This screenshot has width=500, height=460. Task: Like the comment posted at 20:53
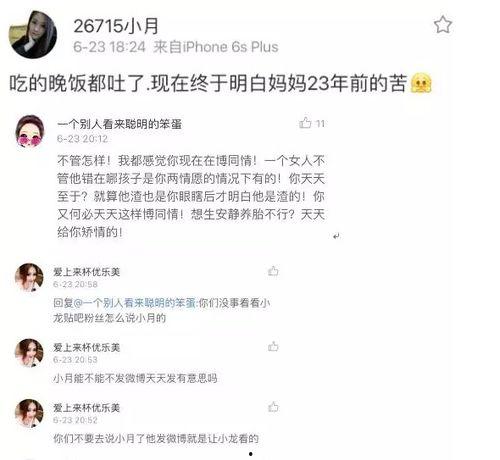273,347
